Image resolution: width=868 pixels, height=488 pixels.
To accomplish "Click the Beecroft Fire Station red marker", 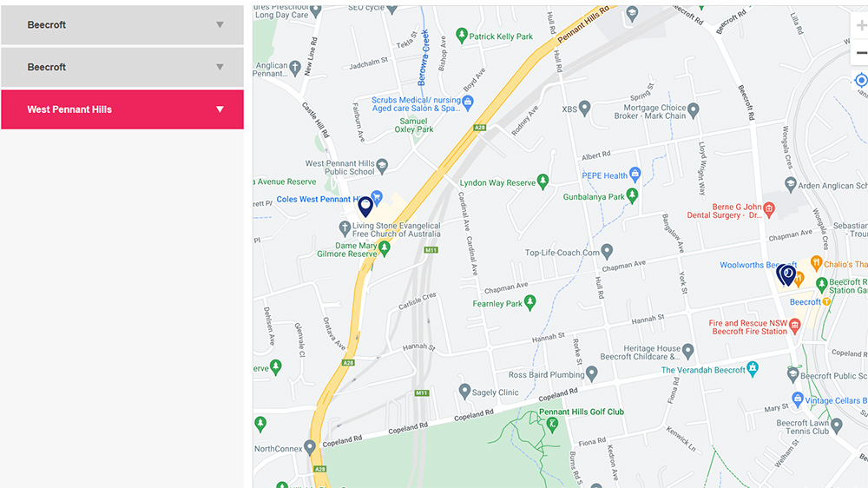I will [795, 326].
